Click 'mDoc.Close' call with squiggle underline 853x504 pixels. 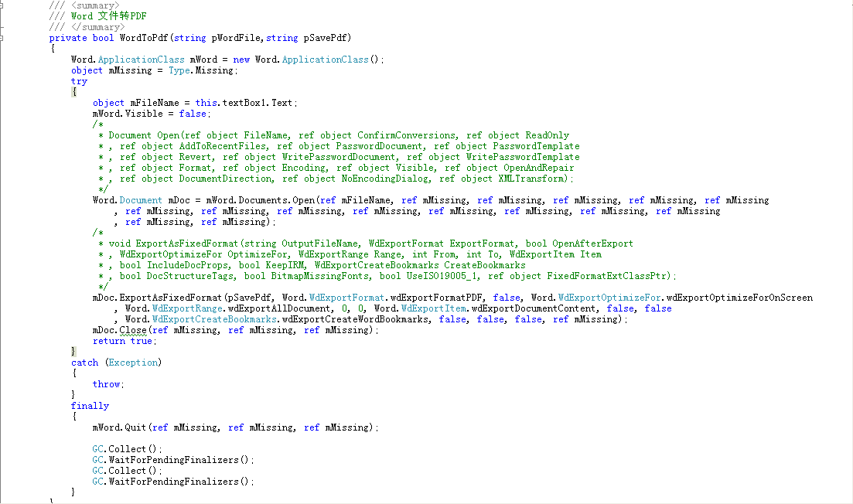pyautogui.click(x=119, y=331)
